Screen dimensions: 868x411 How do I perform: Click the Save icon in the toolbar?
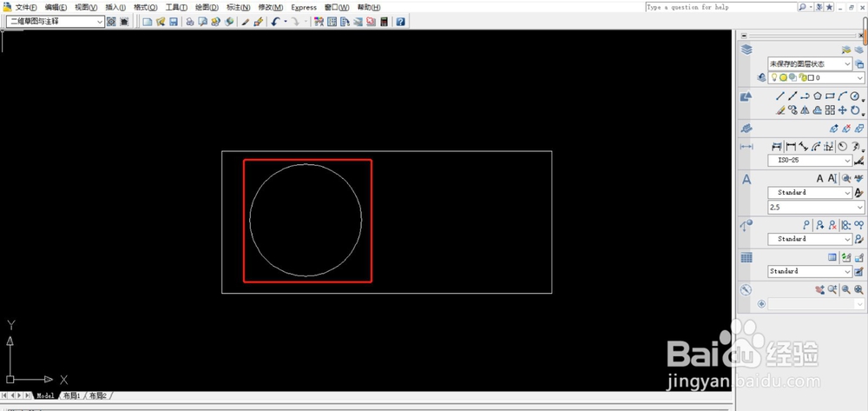[174, 22]
